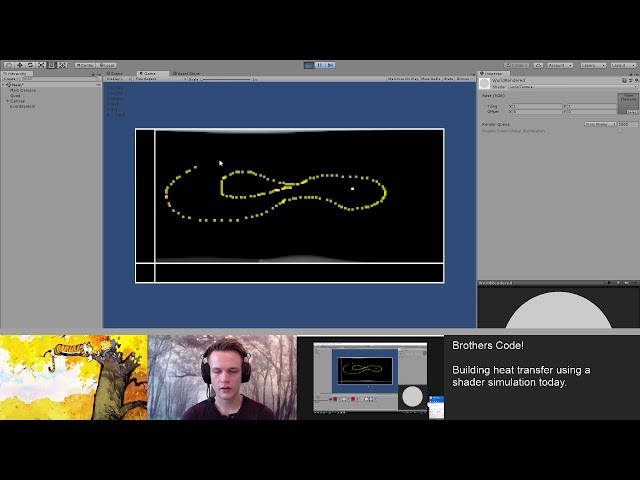
Task: Click the Step frame button
Action: click(330, 65)
